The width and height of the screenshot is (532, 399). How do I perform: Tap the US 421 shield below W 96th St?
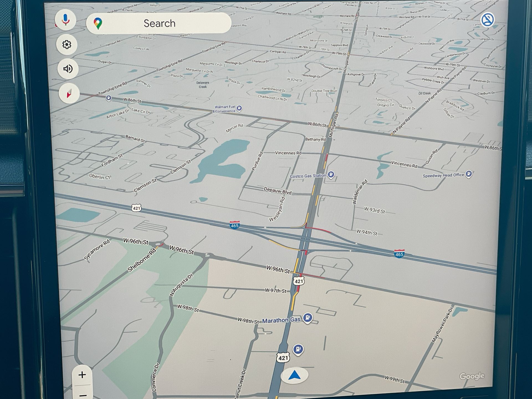coord(299,281)
